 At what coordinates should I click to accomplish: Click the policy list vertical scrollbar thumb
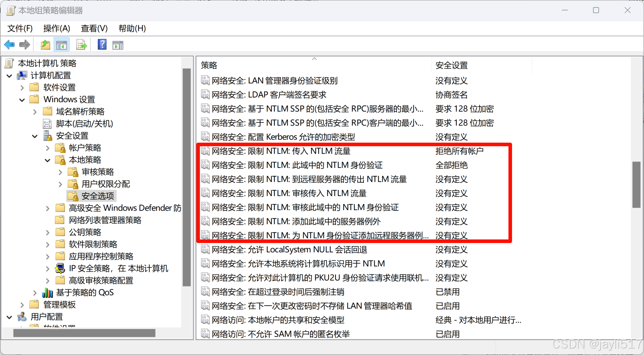coord(637,185)
